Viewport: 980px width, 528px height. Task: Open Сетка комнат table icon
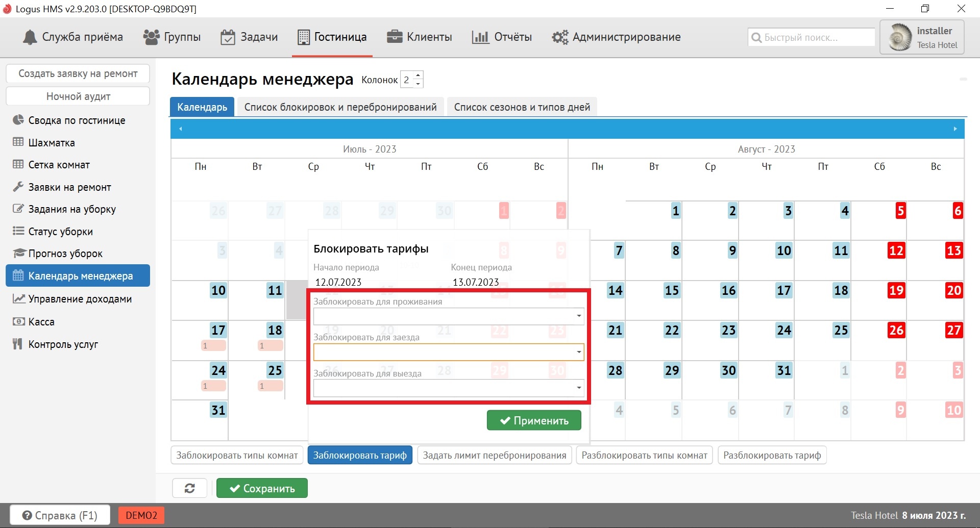tap(18, 164)
